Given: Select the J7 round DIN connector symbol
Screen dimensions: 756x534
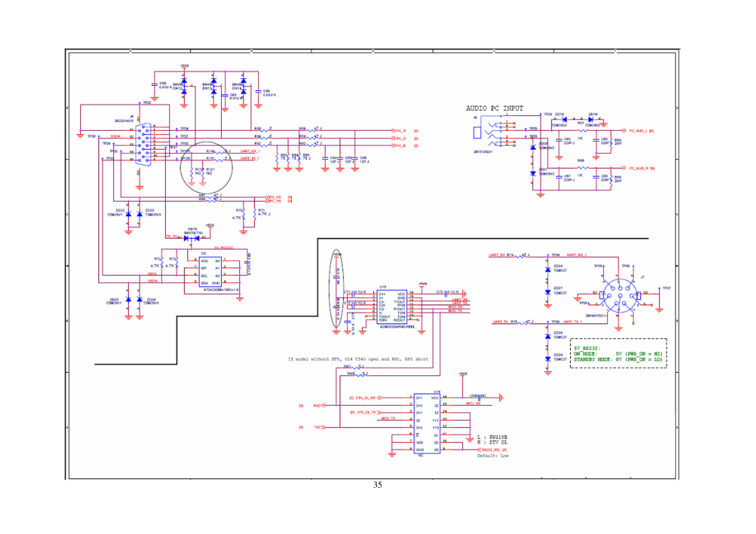Looking at the screenshot, I should tap(619, 296).
